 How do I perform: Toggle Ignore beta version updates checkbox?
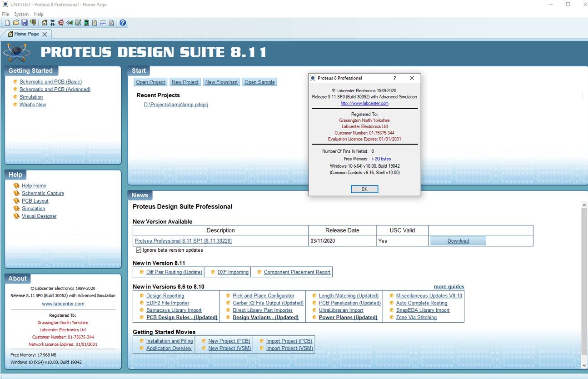click(x=139, y=250)
